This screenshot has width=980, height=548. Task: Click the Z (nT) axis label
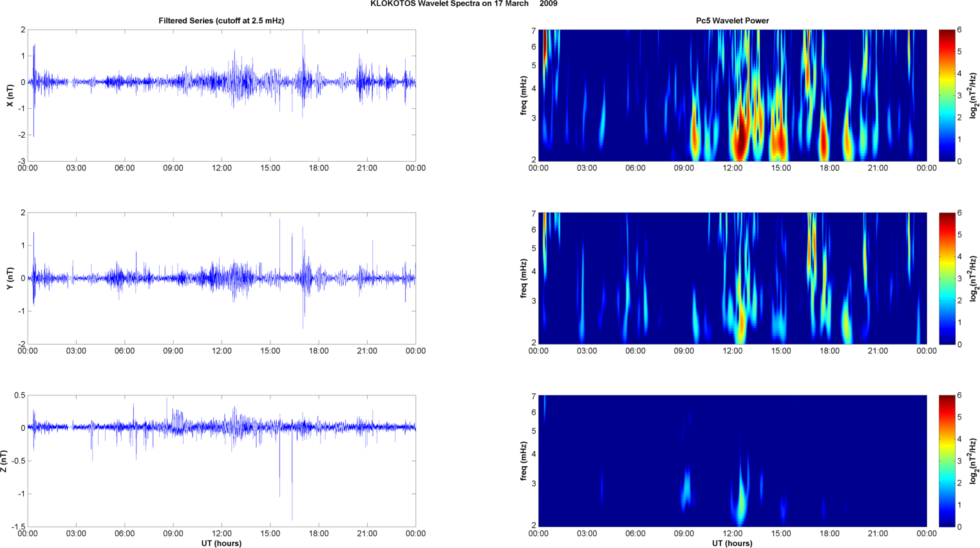coord(5,461)
